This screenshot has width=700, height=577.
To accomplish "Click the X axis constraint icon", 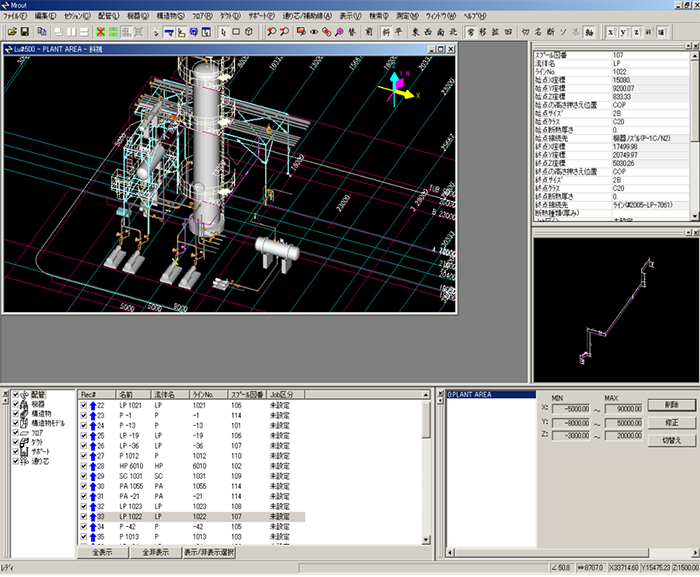I will (x=610, y=31).
